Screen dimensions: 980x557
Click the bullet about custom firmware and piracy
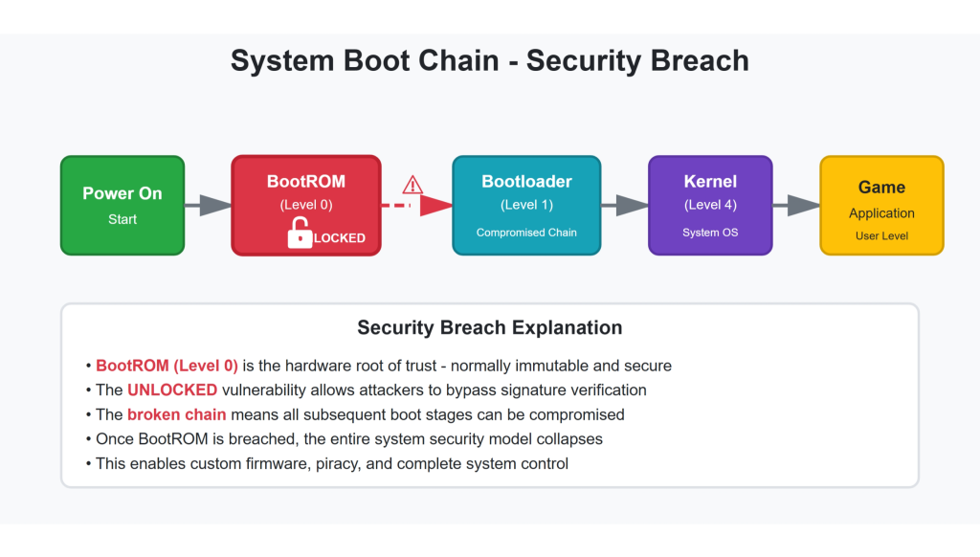click(x=332, y=463)
